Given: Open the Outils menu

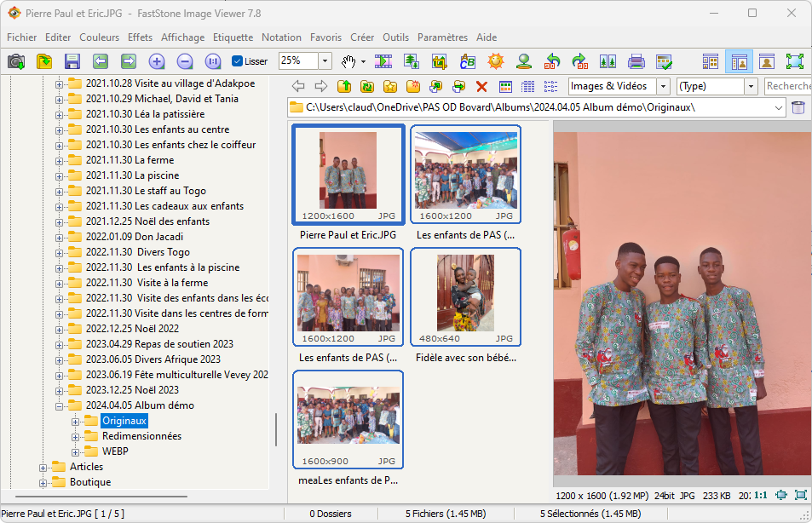Looking at the screenshot, I should pyautogui.click(x=395, y=37).
